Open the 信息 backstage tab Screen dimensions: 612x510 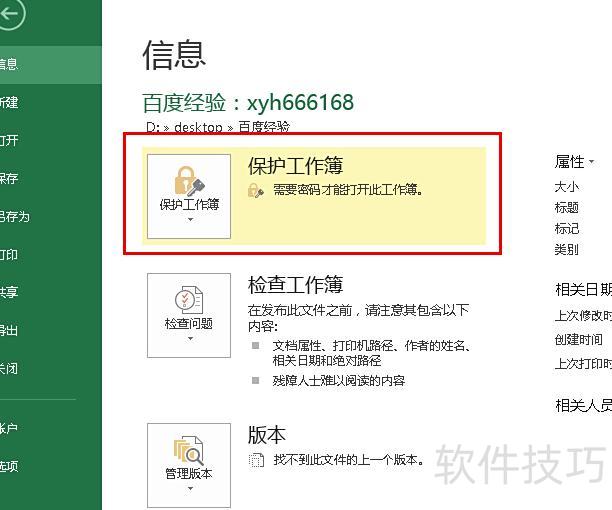point(51,64)
